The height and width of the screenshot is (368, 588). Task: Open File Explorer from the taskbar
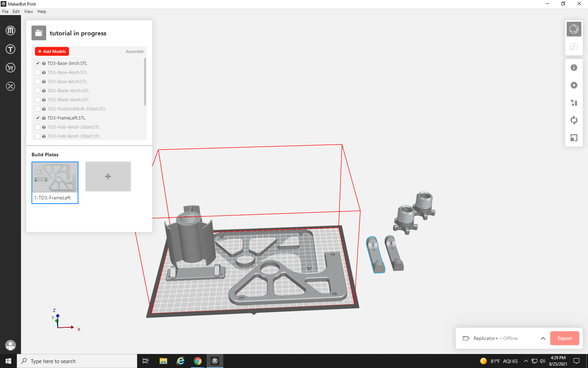163,361
